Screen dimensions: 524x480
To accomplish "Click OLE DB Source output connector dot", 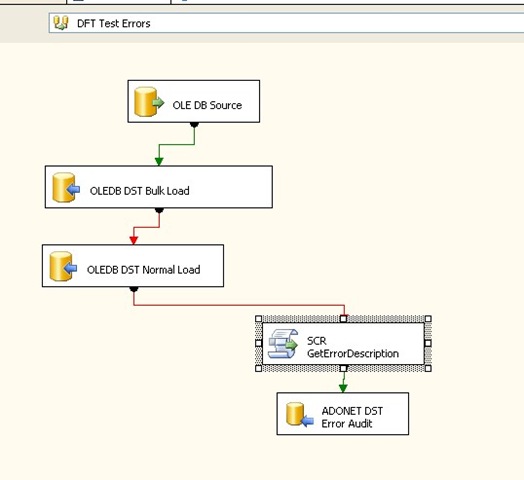I will (x=194, y=125).
